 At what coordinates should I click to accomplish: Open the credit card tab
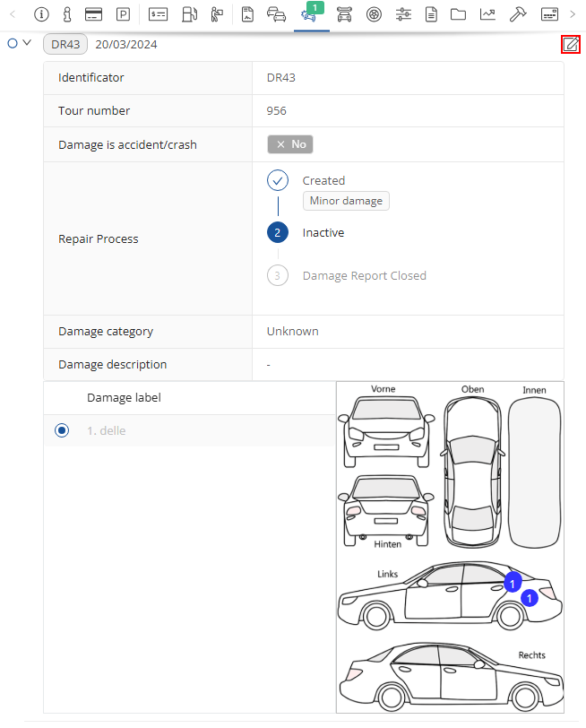(93, 14)
